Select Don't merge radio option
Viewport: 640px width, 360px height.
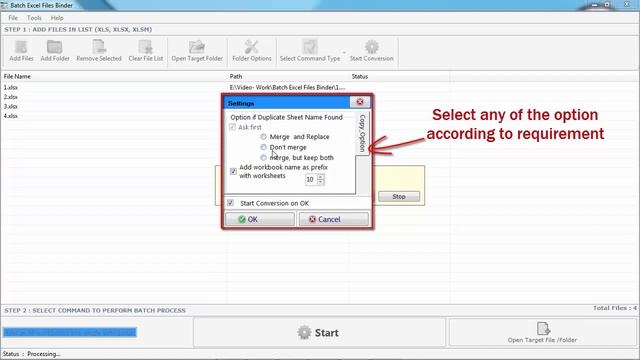coord(263,147)
